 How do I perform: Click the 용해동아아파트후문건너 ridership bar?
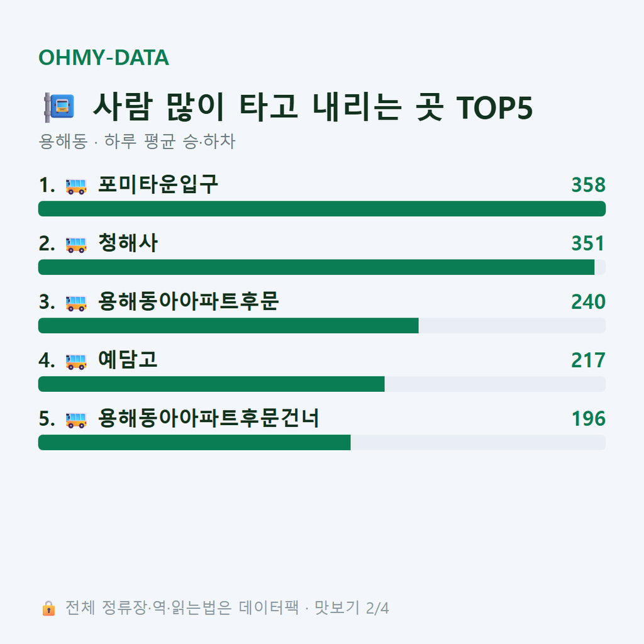[x=322, y=442]
